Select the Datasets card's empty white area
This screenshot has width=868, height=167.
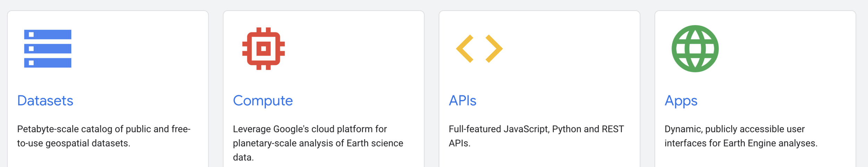click(x=139, y=62)
